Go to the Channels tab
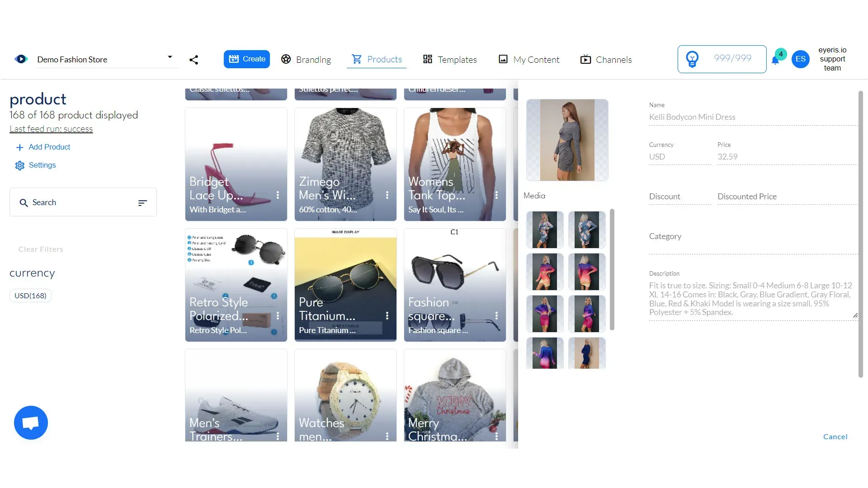This screenshot has height=488, width=868. pyautogui.click(x=606, y=60)
